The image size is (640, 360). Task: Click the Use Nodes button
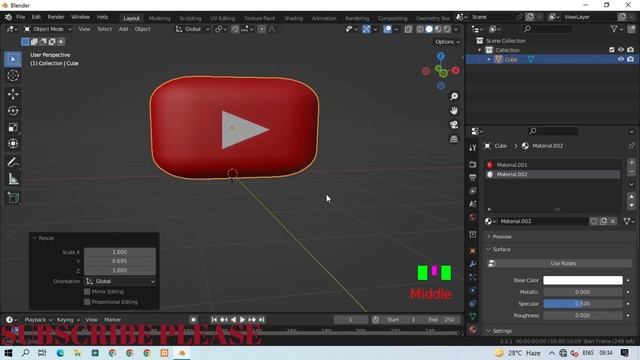pos(563,264)
